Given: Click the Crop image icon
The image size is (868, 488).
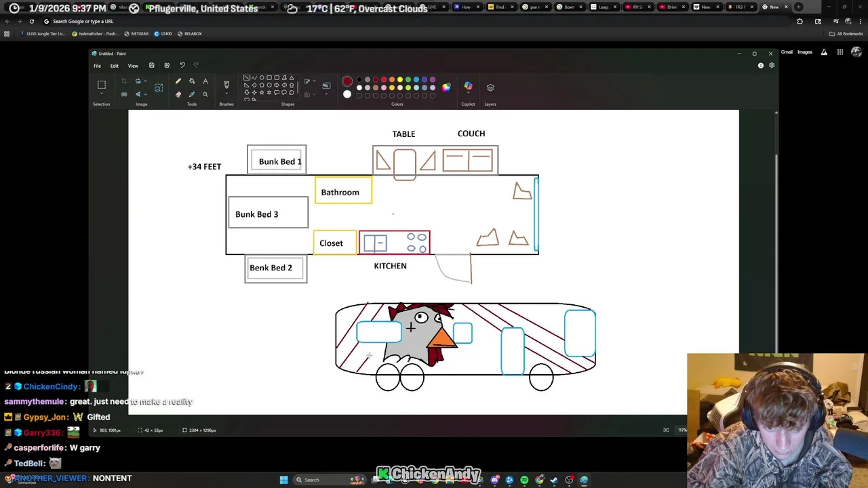Looking at the screenshot, I should tap(123, 81).
